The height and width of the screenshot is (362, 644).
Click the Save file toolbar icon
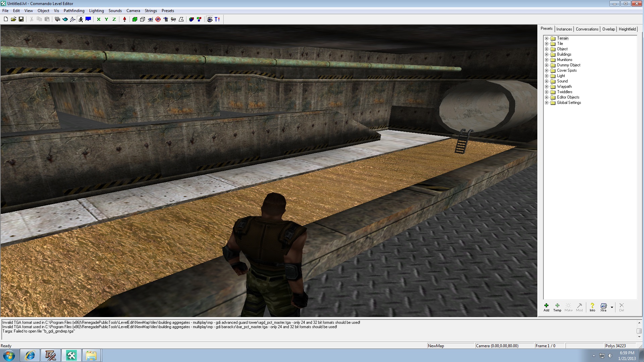(21, 19)
